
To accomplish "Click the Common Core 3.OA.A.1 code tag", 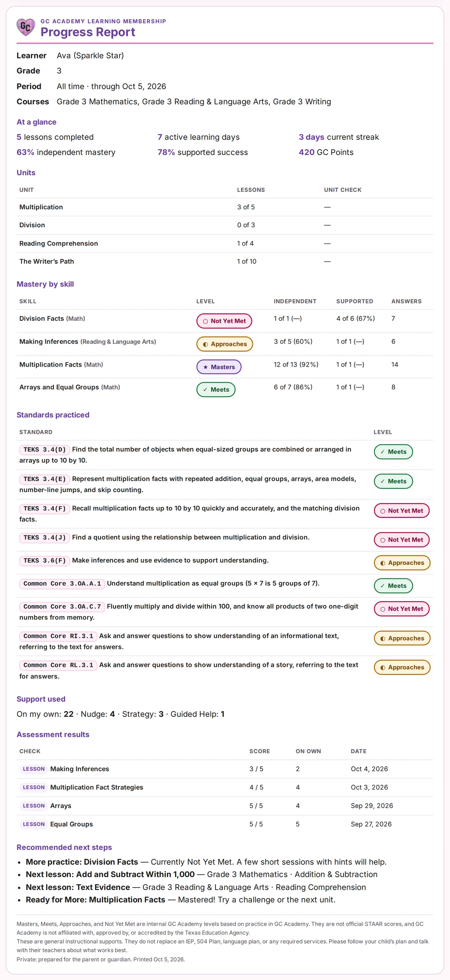I will (62, 584).
